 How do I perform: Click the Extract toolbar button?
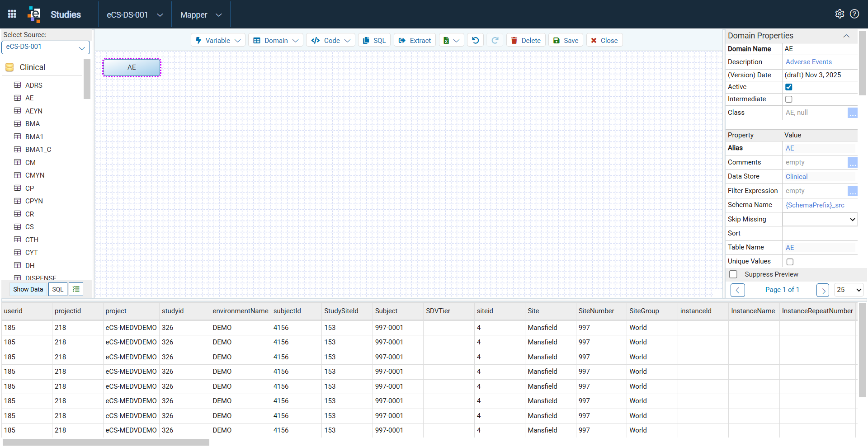pyautogui.click(x=415, y=40)
